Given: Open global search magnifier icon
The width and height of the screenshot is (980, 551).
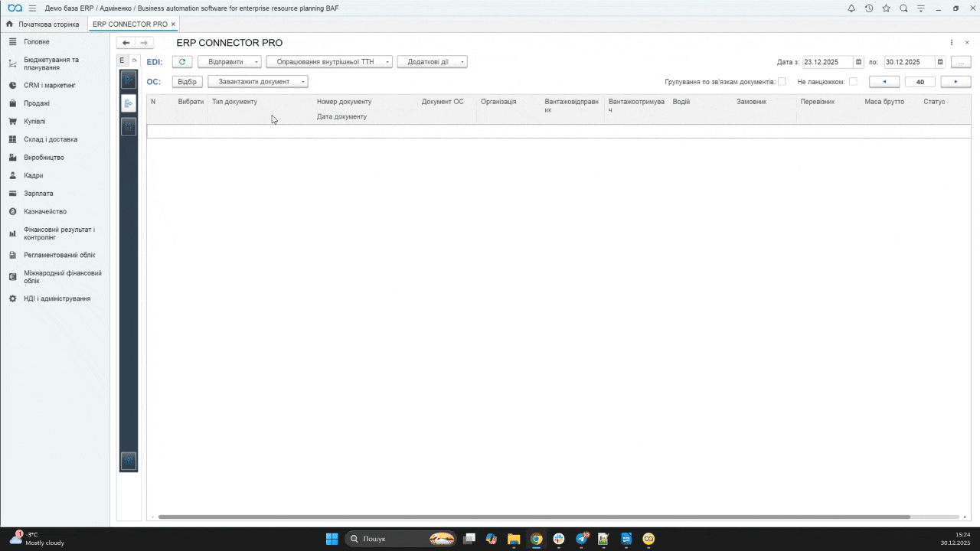Looking at the screenshot, I should coord(903,8).
